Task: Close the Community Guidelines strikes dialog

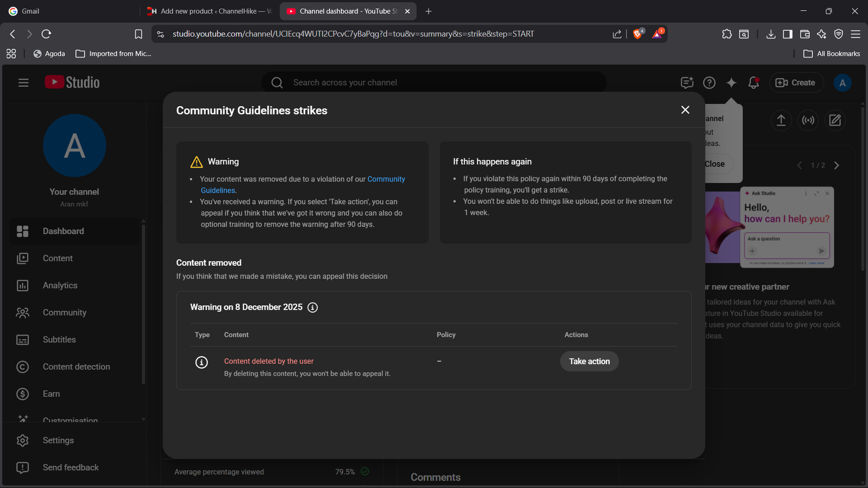Action: tap(685, 110)
